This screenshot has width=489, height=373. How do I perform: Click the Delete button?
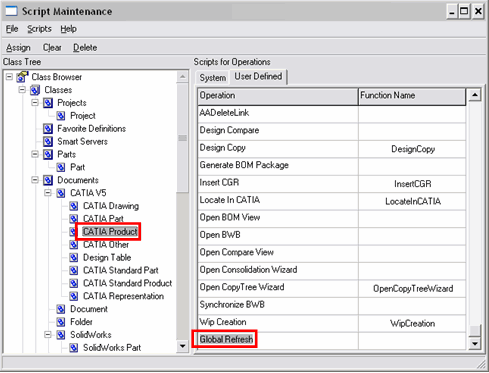(x=85, y=48)
